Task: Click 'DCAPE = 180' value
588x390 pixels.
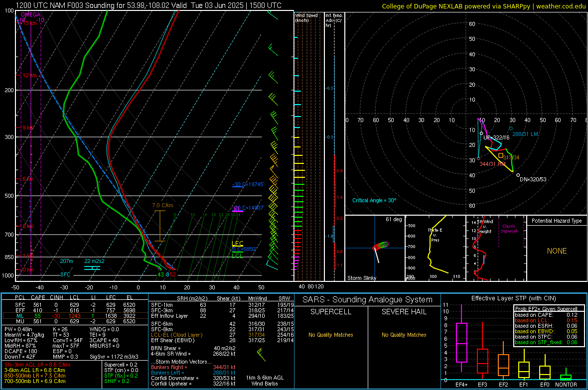Action: (20, 351)
